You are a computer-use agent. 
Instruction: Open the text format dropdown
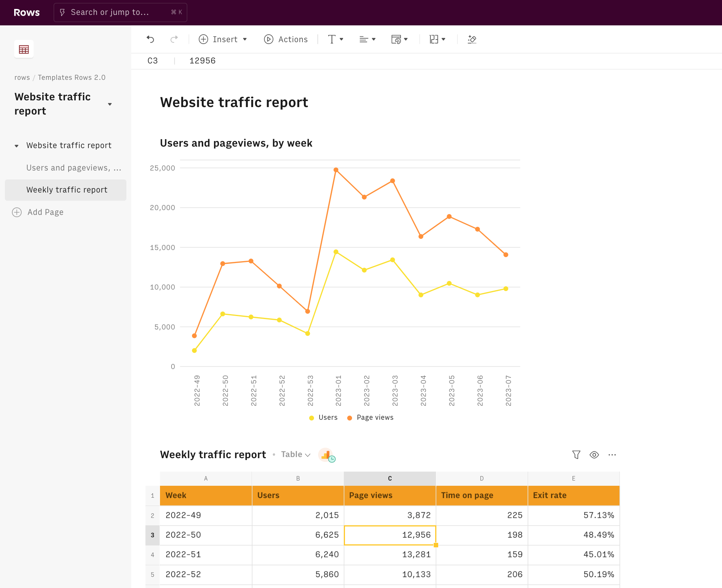pyautogui.click(x=335, y=39)
